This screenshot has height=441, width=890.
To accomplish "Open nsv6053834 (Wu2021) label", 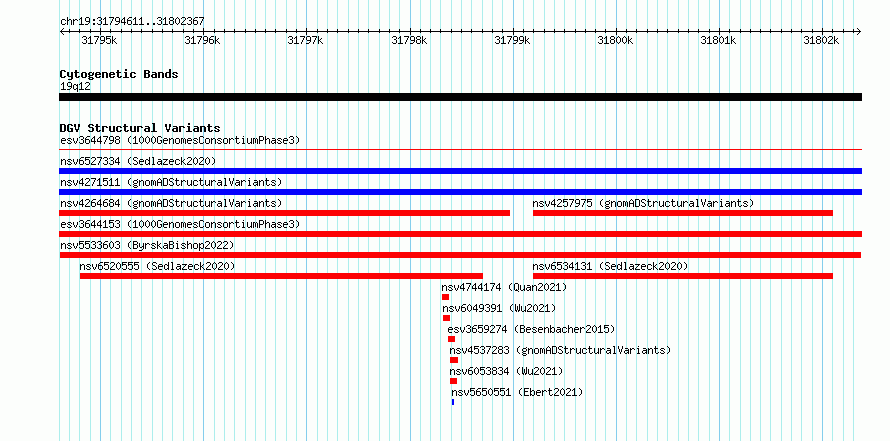I will [506, 371].
